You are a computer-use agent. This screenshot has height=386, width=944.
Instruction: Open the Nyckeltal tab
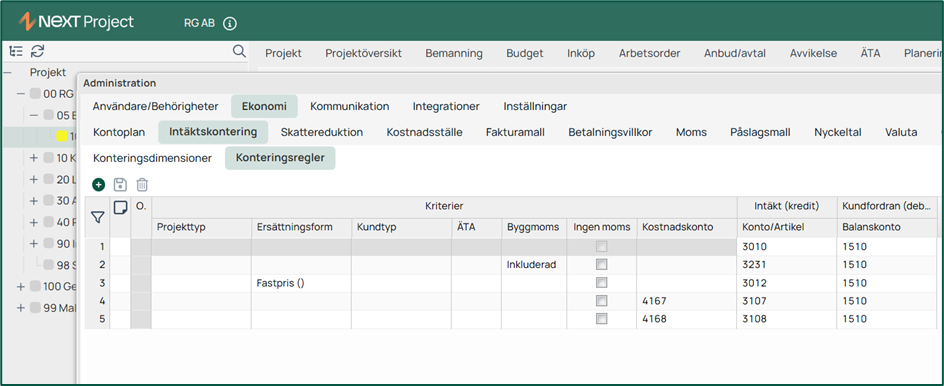pyautogui.click(x=837, y=132)
